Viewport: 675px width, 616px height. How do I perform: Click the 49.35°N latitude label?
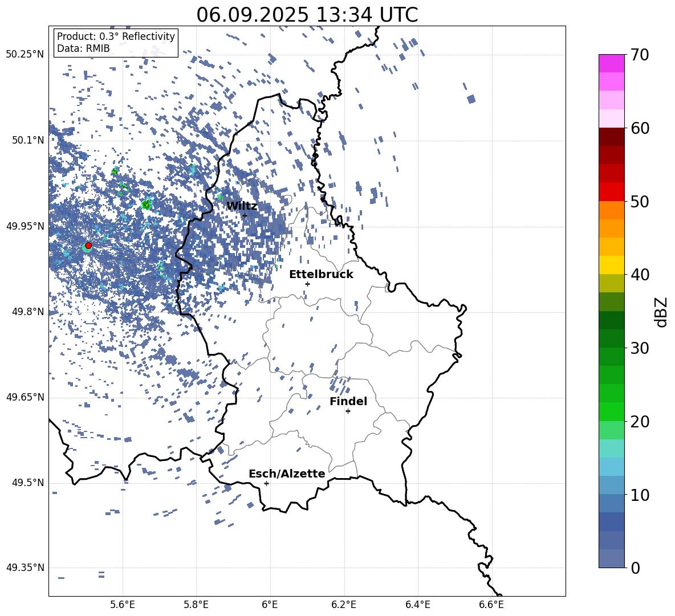pos(25,568)
